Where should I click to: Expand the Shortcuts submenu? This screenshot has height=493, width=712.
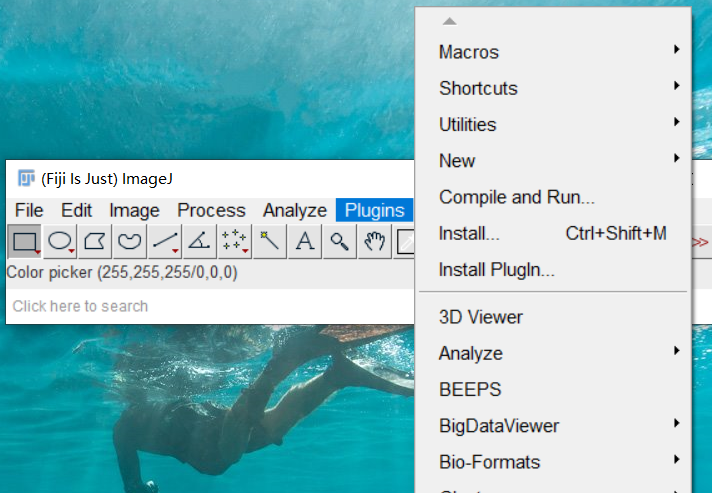(x=553, y=88)
